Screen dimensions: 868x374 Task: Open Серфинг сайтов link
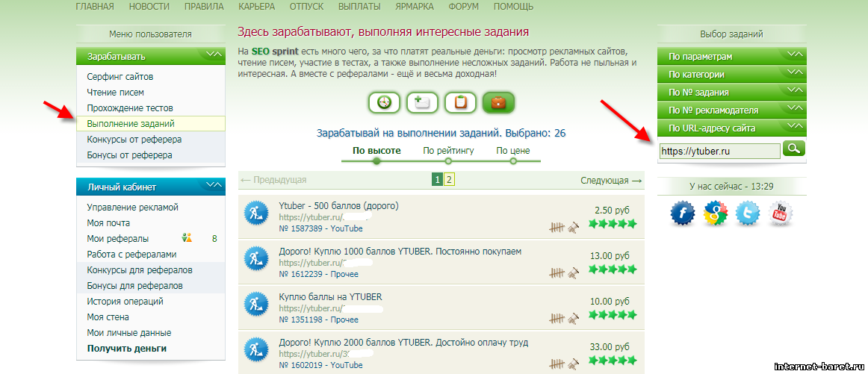click(x=120, y=77)
